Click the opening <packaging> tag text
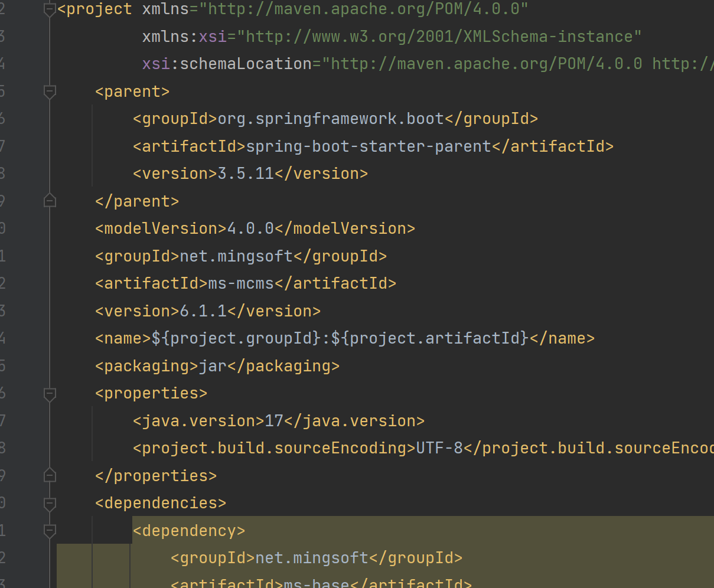Viewport: 714px width, 588px height. [147, 366]
